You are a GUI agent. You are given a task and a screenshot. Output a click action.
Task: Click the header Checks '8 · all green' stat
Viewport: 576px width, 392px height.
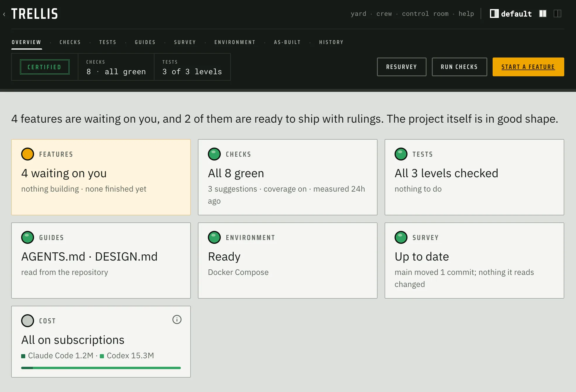(116, 67)
